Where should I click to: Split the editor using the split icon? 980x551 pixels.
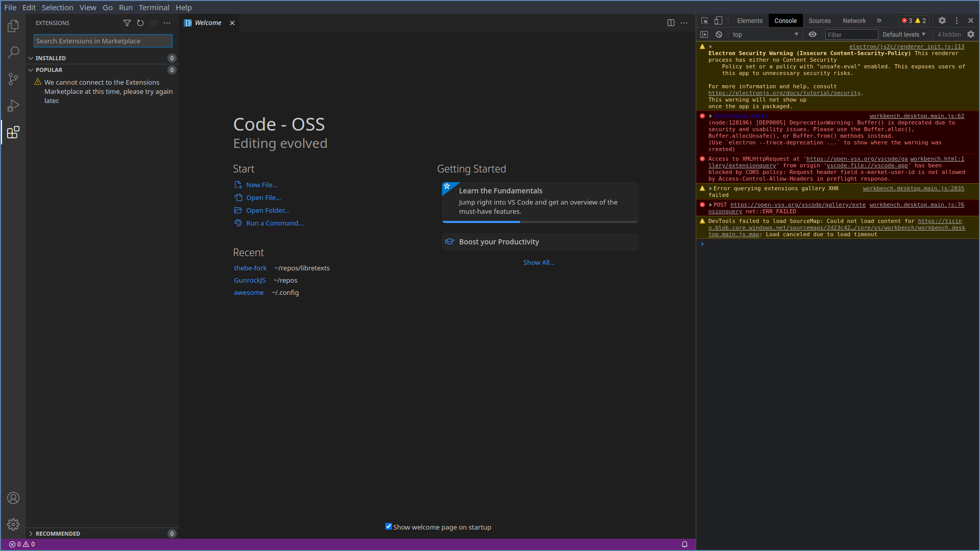point(671,22)
